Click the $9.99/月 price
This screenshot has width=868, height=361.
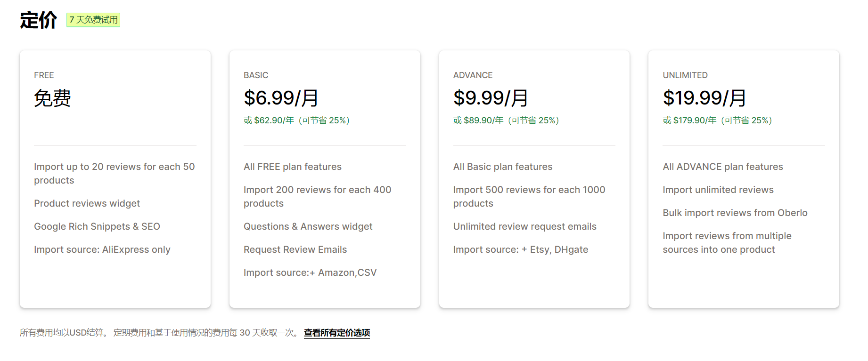click(491, 98)
